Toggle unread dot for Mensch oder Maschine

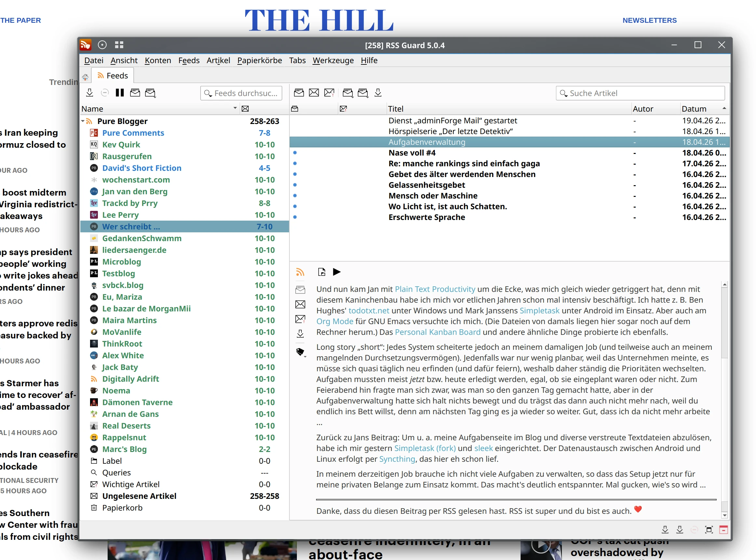(x=295, y=196)
